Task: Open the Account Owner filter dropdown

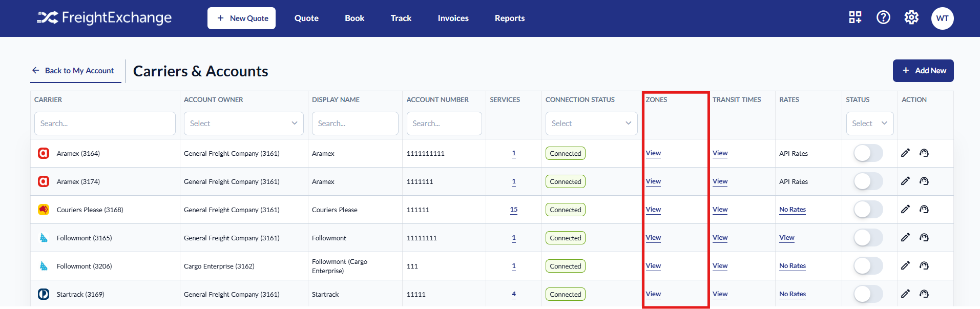Action: point(244,123)
